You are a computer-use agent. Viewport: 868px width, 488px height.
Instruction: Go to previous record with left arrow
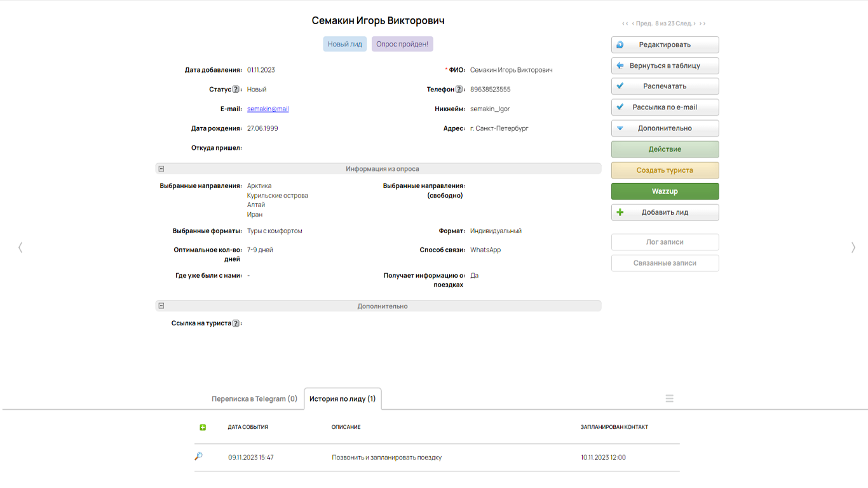coord(20,247)
